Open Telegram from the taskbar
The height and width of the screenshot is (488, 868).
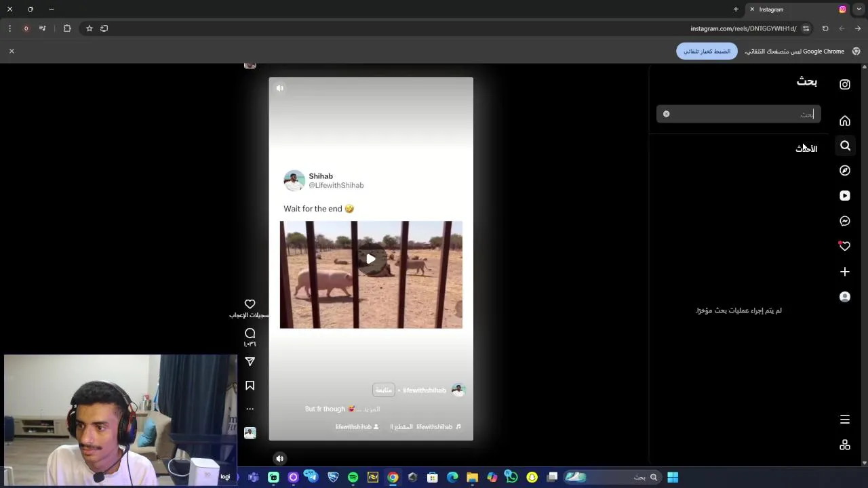click(x=311, y=477)
